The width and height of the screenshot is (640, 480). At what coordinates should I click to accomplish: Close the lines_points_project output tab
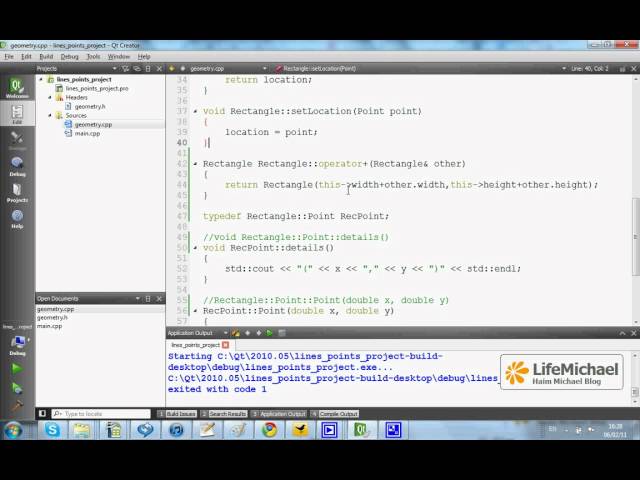point(225,345)
